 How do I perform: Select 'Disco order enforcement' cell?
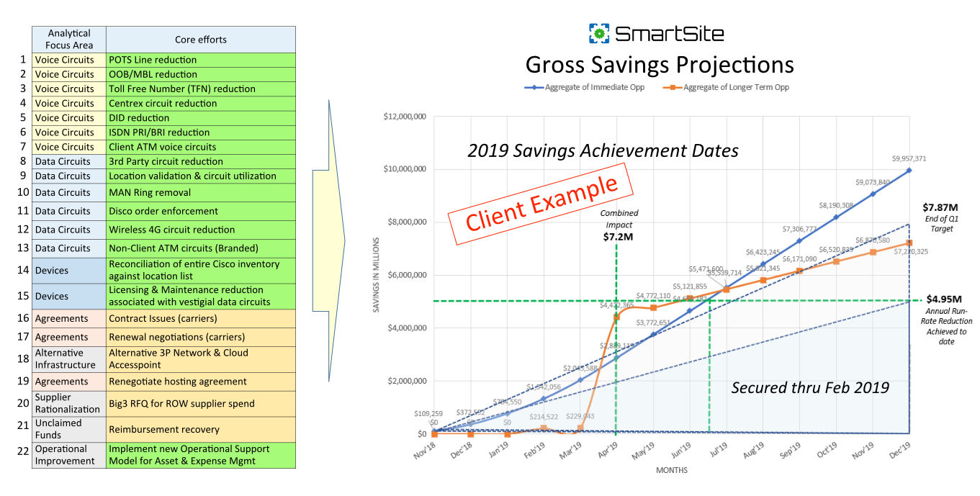click(201, 211)
